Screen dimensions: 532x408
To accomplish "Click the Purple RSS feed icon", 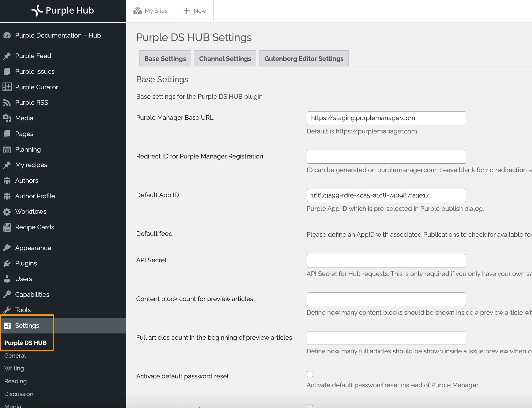I will pos(7,102).
